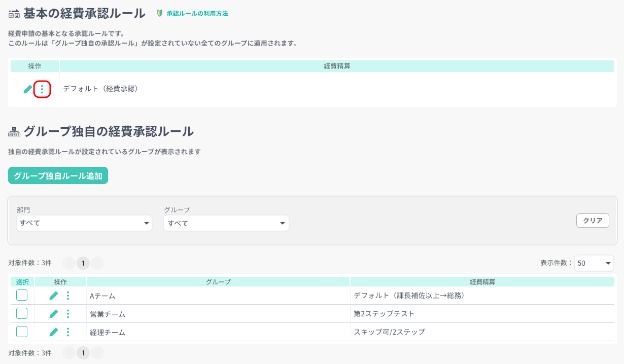Image resolution: width=624 pixels, height=364 pixels.
Task: Open the 表示件数 dropdown showing 50
Action: pos(594,263)
